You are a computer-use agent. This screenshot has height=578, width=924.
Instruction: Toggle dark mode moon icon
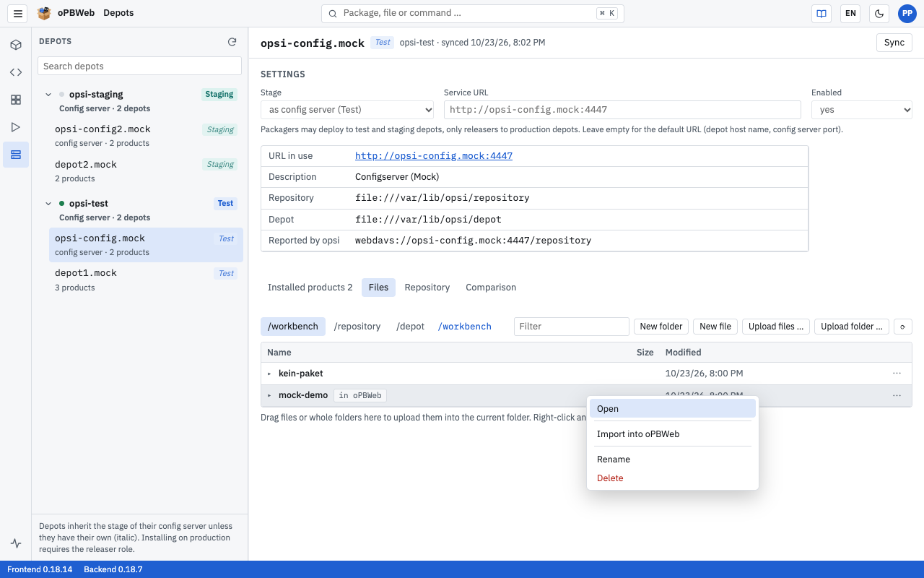point(879,13)
